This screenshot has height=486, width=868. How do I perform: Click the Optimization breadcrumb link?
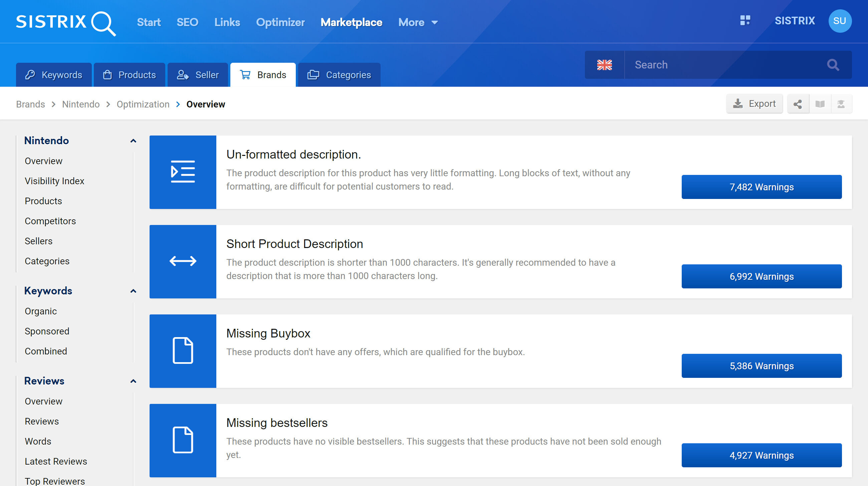point(143,104)
